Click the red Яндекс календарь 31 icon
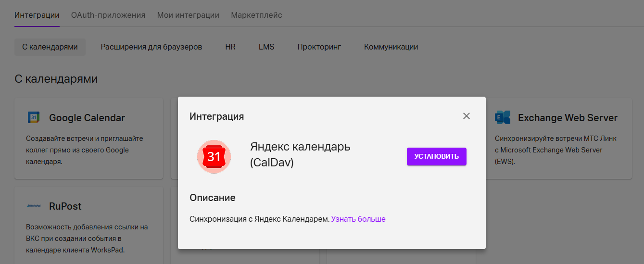The width and height of the screenshot is (644, 264). (214, 157)
